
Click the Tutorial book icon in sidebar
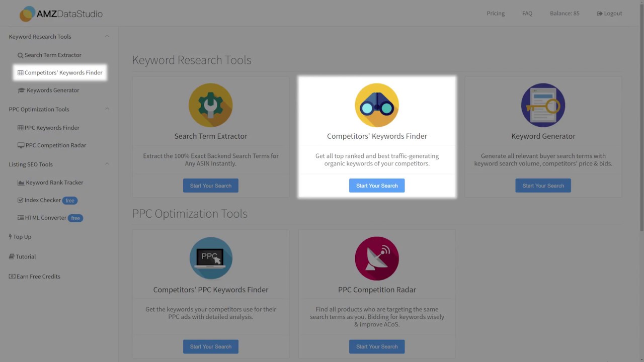coord(12,256)
